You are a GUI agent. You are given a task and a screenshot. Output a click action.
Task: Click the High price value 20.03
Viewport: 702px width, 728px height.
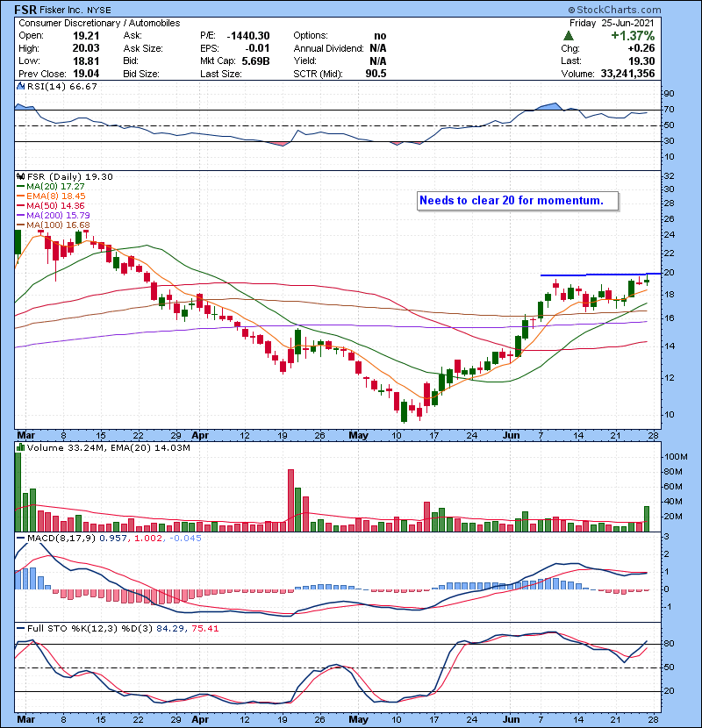coord(86,48)
